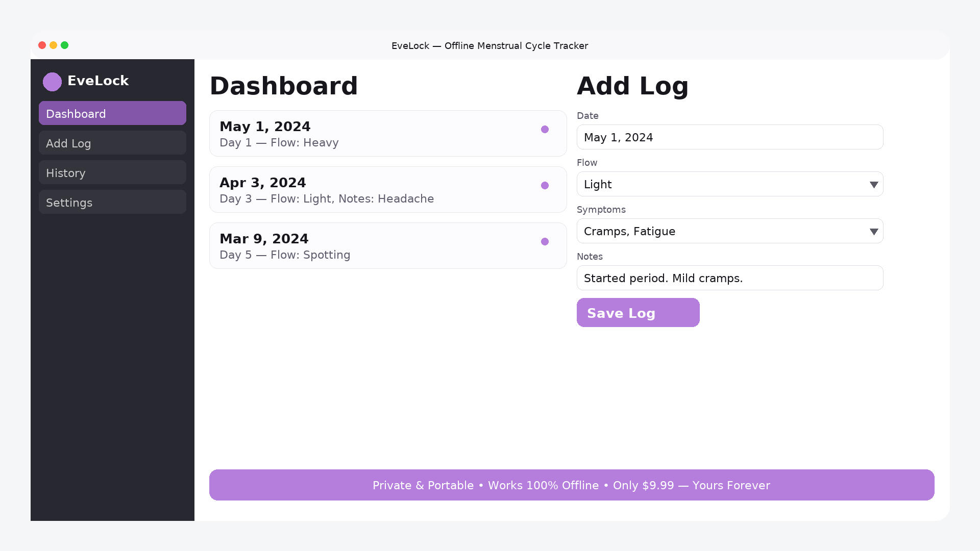Click the $9.99 Yours Forever banner

pyautogui.click(x=572, y=485)
